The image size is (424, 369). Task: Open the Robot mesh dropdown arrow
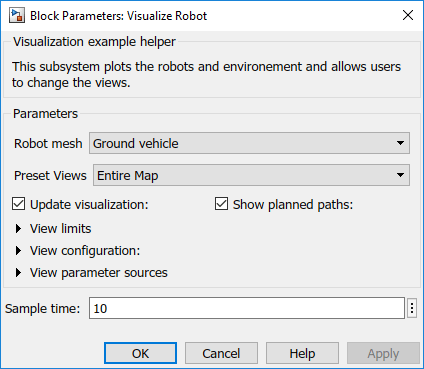(x=400, y=143)
